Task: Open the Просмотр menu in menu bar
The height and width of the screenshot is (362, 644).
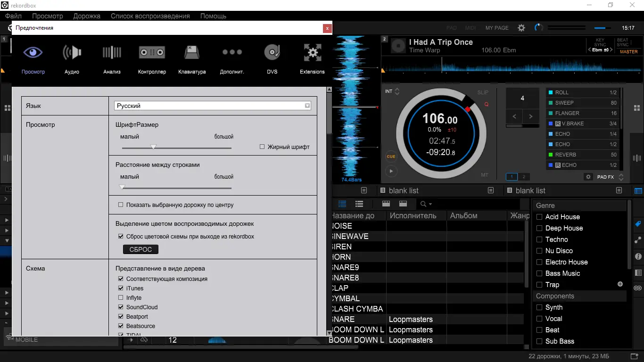Action: point(48,16)
